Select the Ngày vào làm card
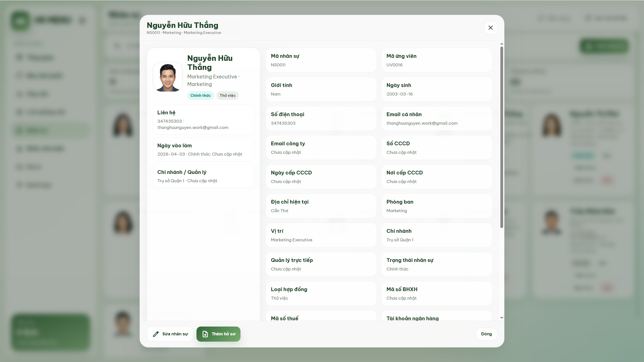 tap(203, 149)
